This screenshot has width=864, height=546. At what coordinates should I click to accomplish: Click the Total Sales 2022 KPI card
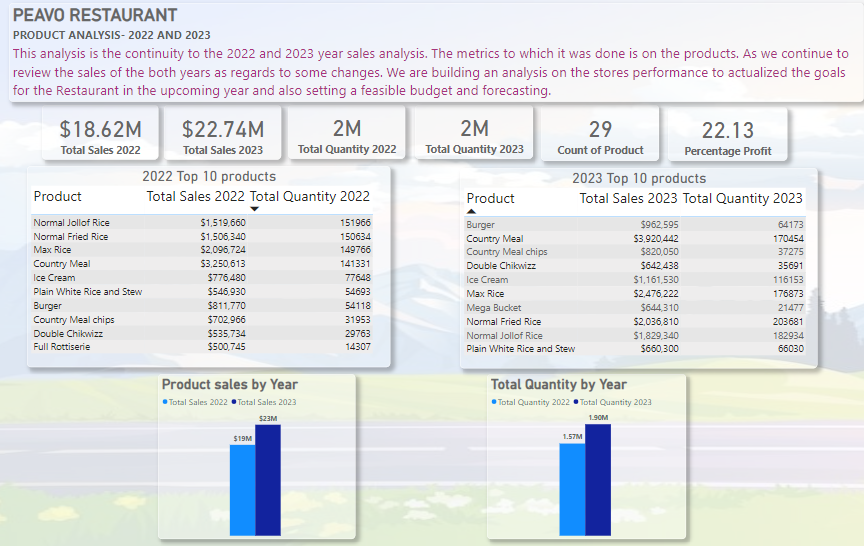pyautogui.click(x=100, y=133)
